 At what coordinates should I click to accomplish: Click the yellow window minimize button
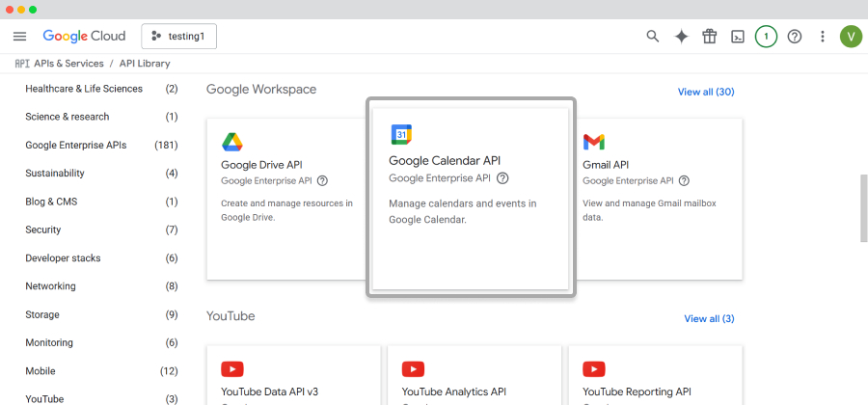click(x=21, y=10)
